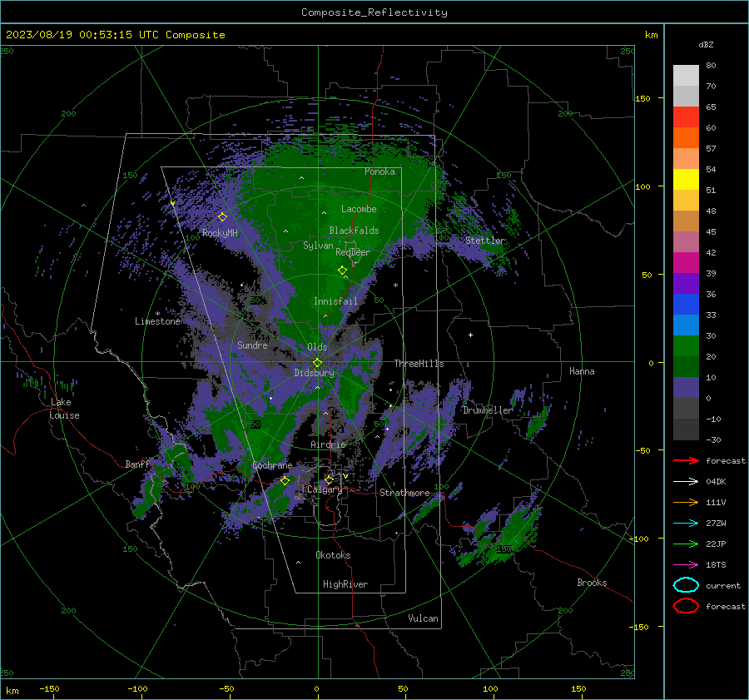Click the Airdrie city label

coord(328,444)
